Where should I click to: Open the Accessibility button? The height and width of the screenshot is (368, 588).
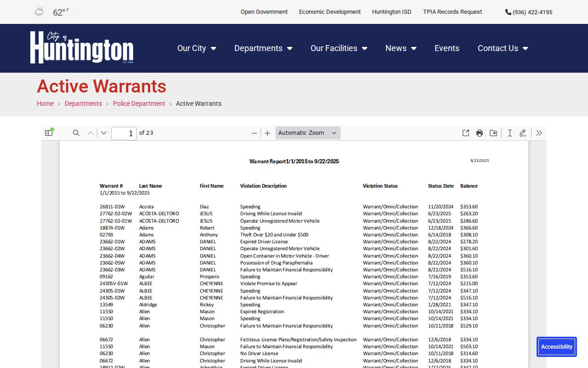pos(557,347)
